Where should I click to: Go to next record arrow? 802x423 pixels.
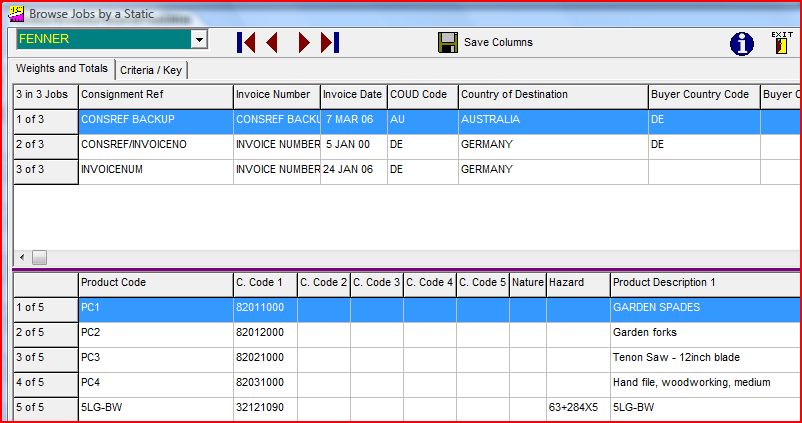pyautogui.click(x=304, y=42)
